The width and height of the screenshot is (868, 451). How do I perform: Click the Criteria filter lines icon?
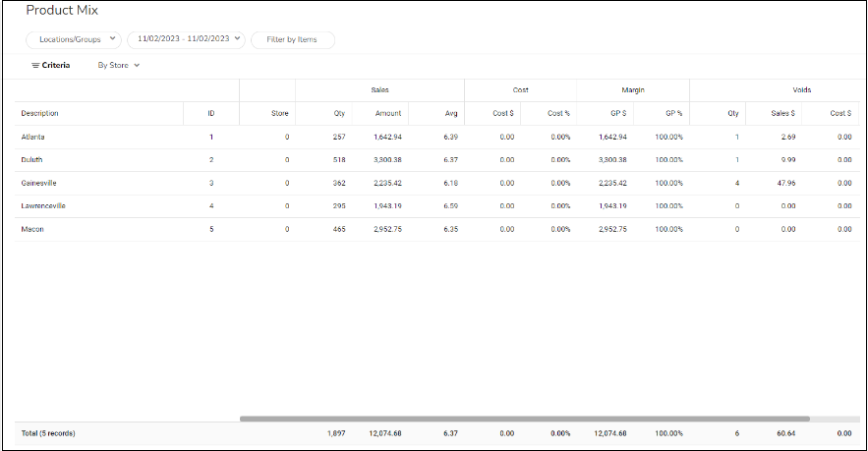pos(35,66)
